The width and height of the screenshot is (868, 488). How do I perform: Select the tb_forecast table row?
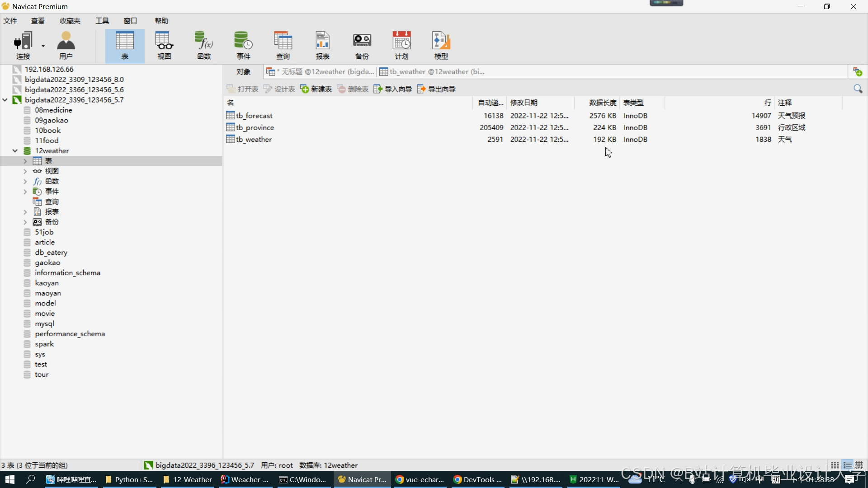(x=254, y=116)
